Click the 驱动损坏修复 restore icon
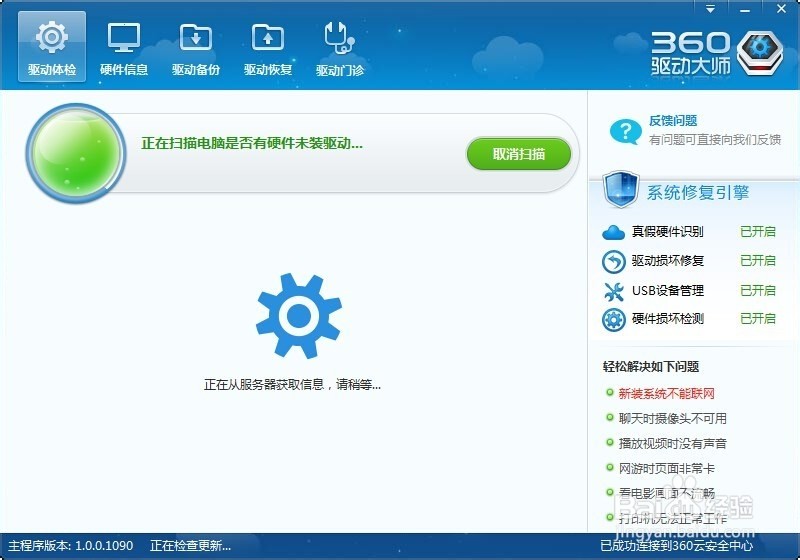 (x=613, y=262)
